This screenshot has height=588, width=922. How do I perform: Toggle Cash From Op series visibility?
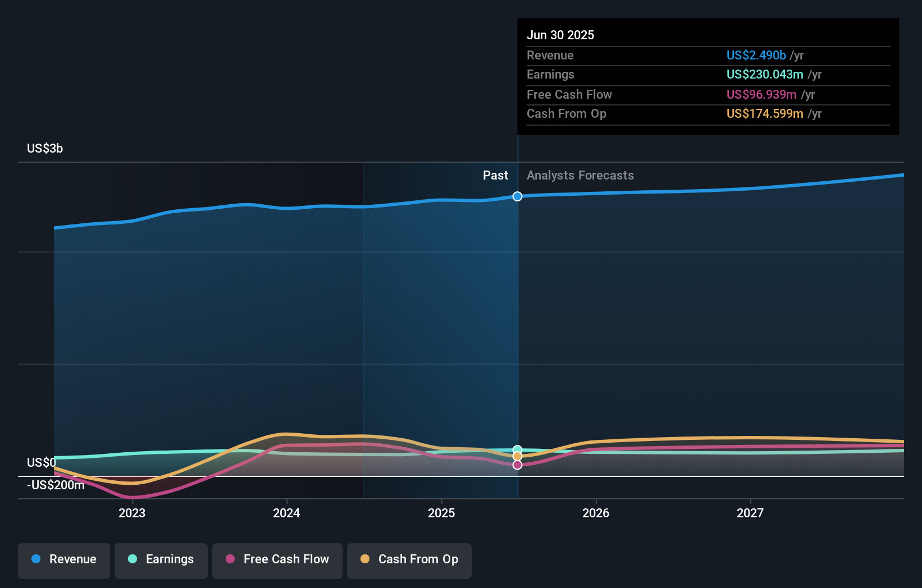409,560
